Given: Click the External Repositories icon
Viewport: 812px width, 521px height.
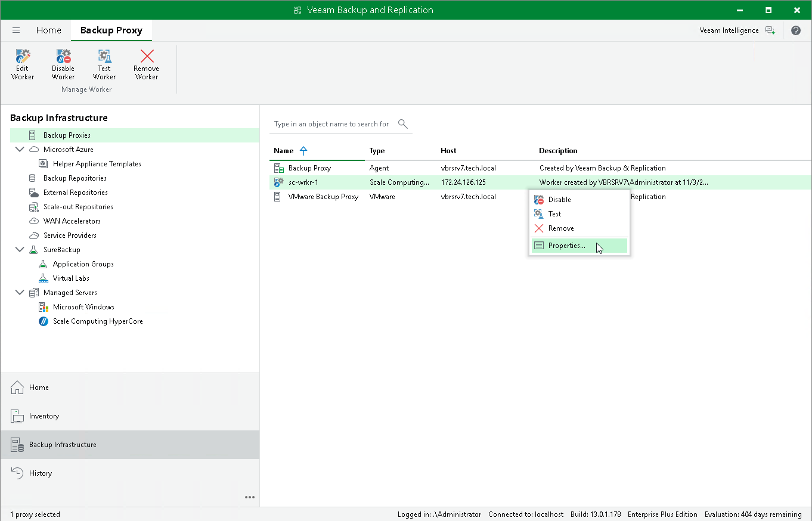Looking at the screenshot, I should point(33,193).
